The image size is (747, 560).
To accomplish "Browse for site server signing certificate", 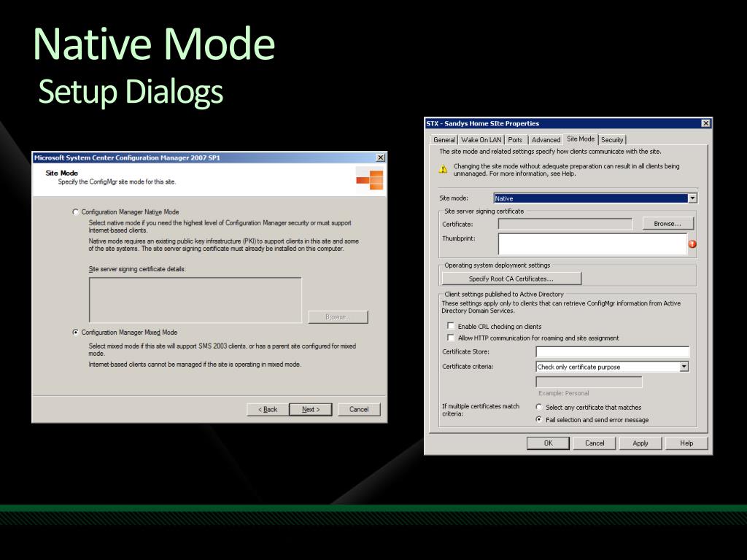I will pyautogui.click(x=667, y=223).
